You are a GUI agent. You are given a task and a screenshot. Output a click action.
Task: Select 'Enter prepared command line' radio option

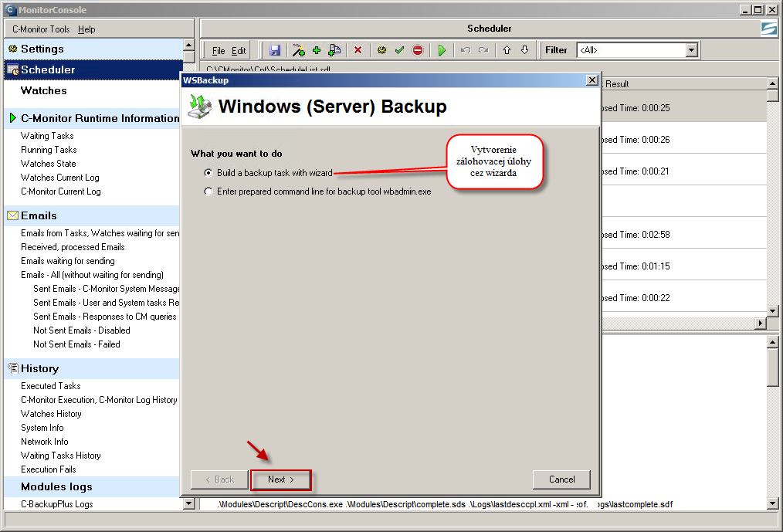pos(318,191)
